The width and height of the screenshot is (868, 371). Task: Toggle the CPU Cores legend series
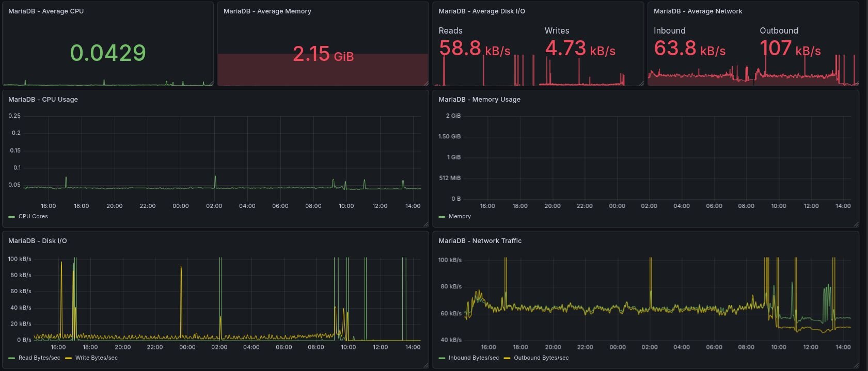(33, 216)
